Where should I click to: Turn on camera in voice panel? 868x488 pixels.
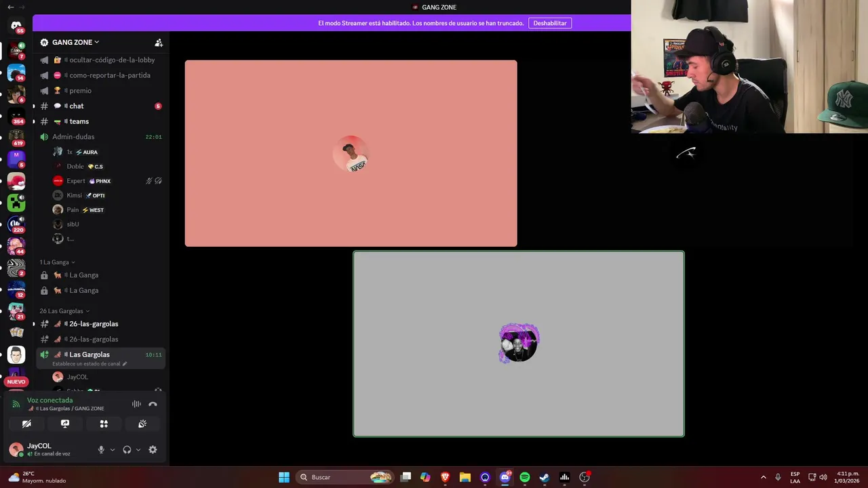(26, 424)
